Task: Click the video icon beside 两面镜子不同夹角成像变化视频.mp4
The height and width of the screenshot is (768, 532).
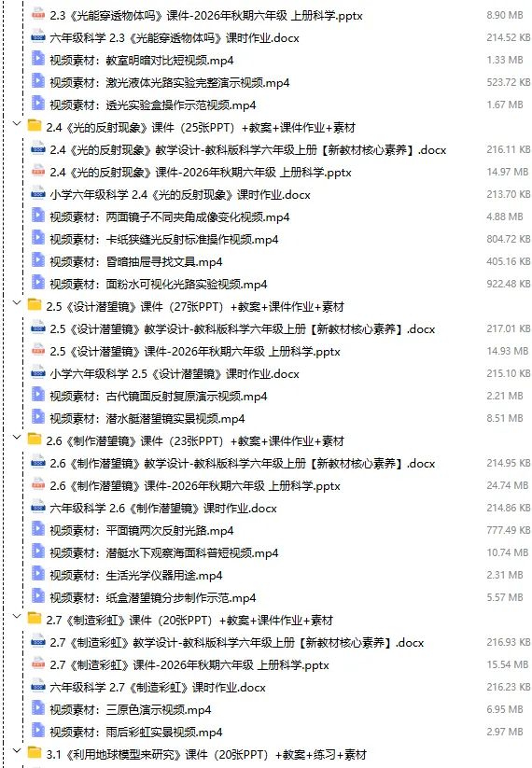Action: coord(37,216)
